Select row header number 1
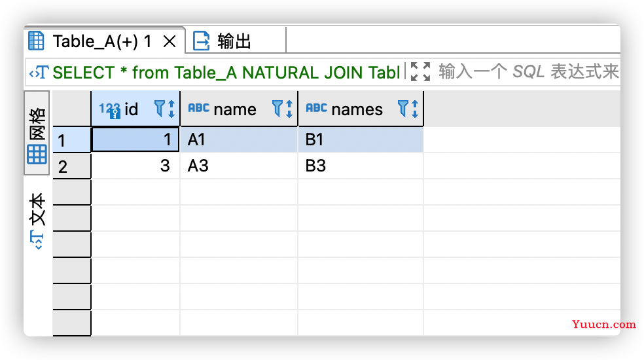The image size is (644, 360). 72,139
